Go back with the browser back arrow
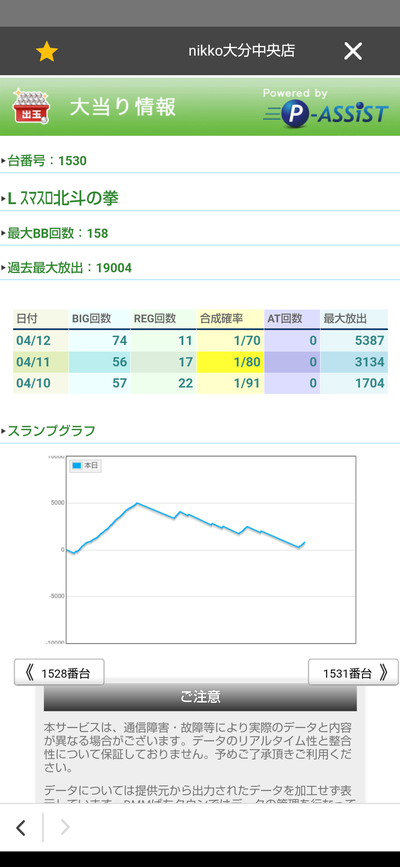 [21, 827]
